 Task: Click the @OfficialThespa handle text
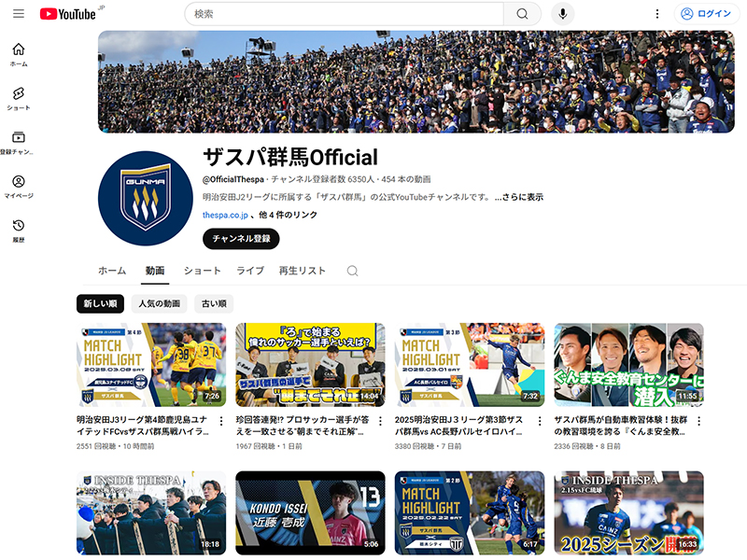coord(233,179)
